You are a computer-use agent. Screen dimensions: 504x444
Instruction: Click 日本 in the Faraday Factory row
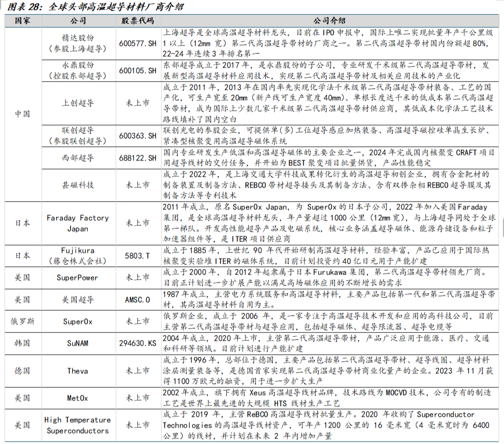(23, 223)
